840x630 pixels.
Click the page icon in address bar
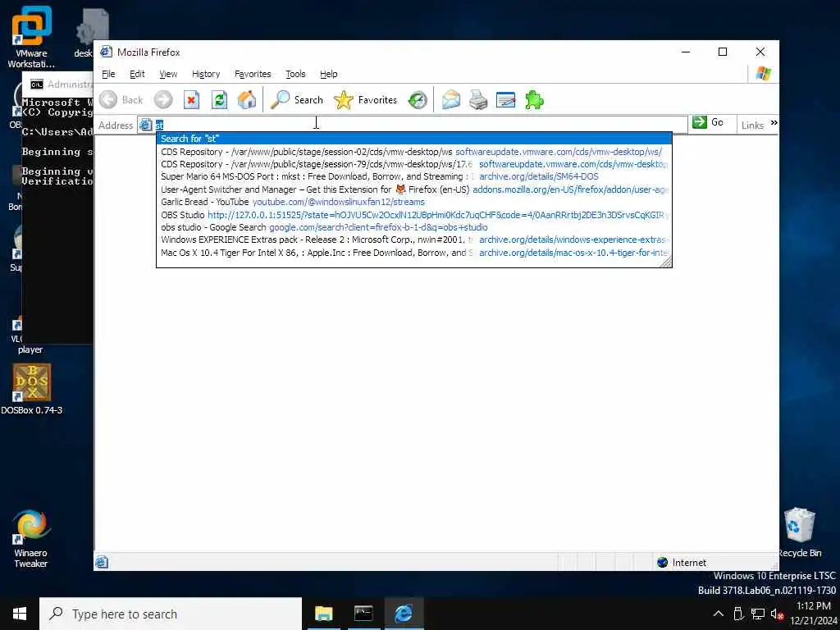coord(145,125)
